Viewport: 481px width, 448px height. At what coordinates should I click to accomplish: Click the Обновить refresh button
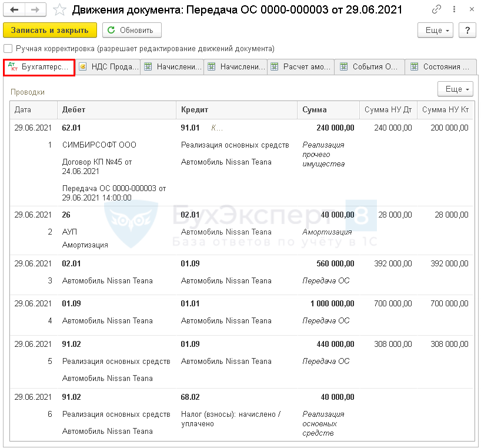click(x=132, y=31)
